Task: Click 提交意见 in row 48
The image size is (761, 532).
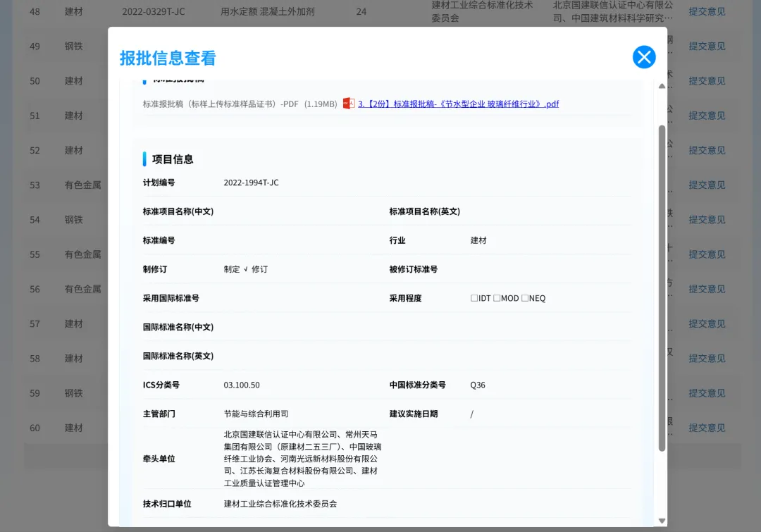Action: [x=707, y=12]
